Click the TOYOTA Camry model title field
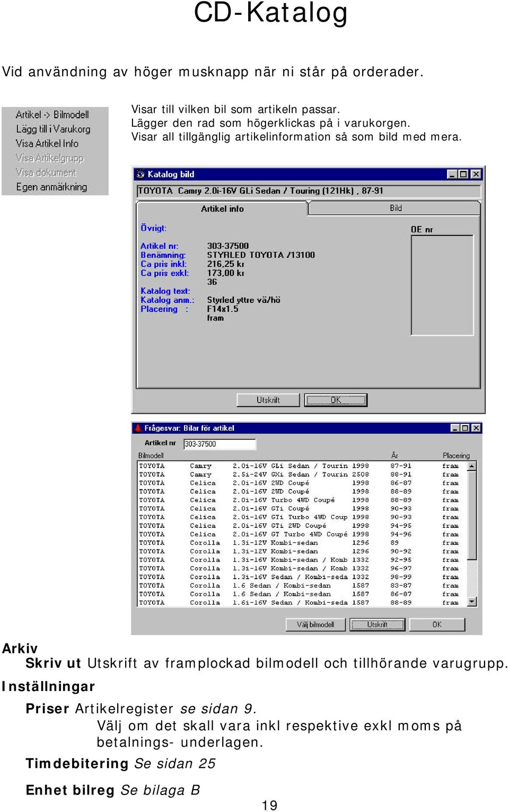Image resolution: width=509 pixels, height=812 pixels. point(309,191)
